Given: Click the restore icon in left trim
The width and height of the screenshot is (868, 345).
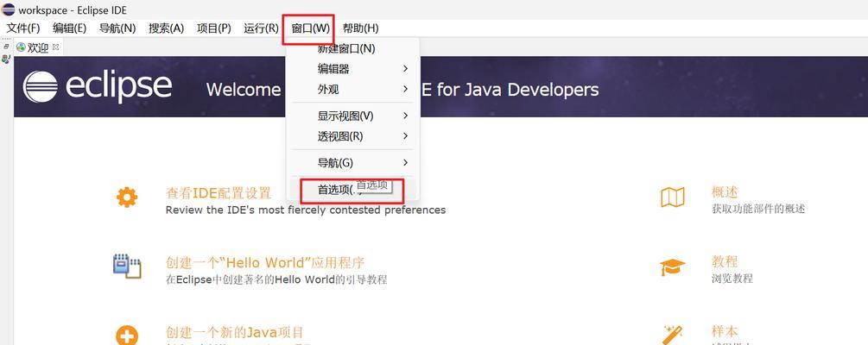Looking at the screenshot, I should 7,47.
